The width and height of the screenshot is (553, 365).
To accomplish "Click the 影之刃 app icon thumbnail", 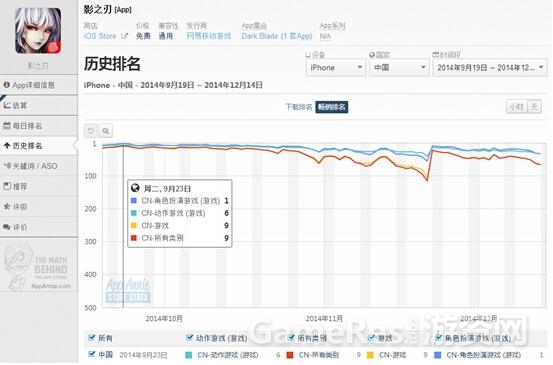I will (38, 31).
